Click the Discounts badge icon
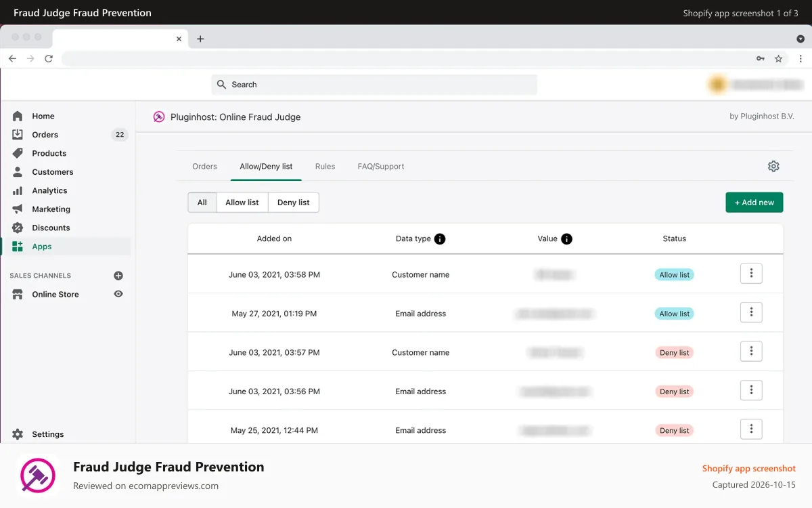This screenshot has height=508, width=812. pyautogui.click(x=18, y=228)
